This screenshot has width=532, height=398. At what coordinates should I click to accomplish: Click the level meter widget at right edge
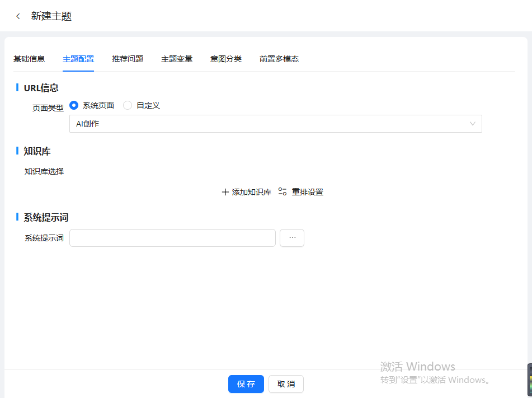[x=529, y=380]
